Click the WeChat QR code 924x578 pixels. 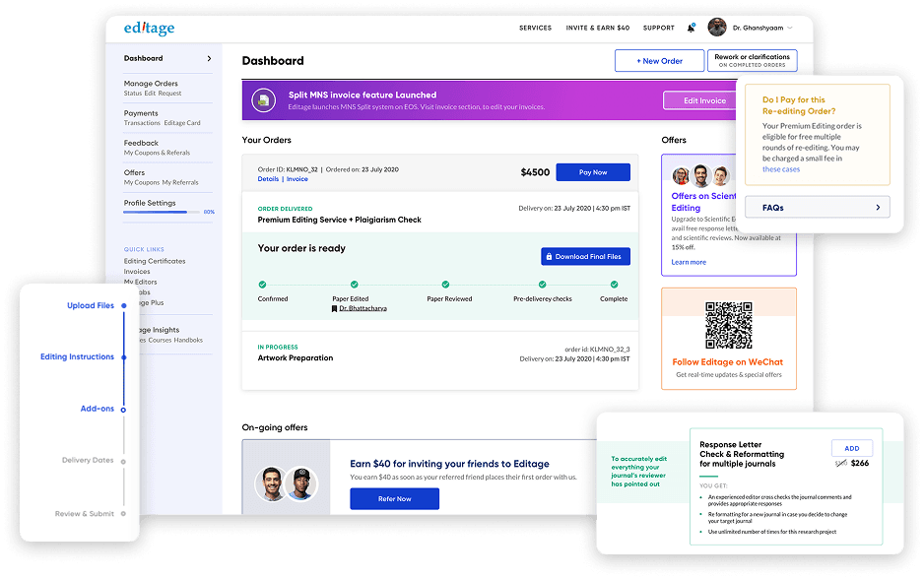(x=729, y=325)
